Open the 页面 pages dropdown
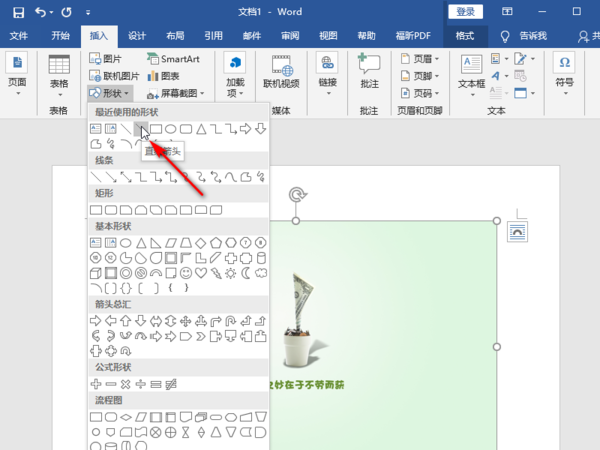 point(17,74)
